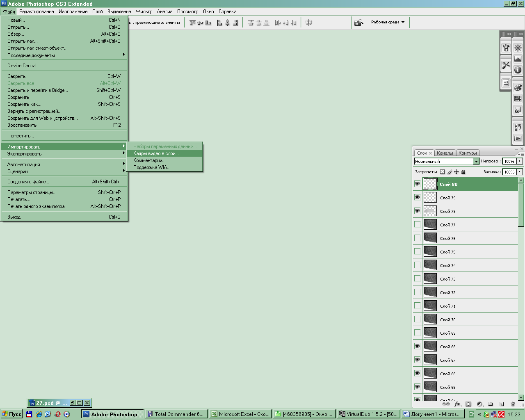Open the Brushes panel icon

click(506, 48)
